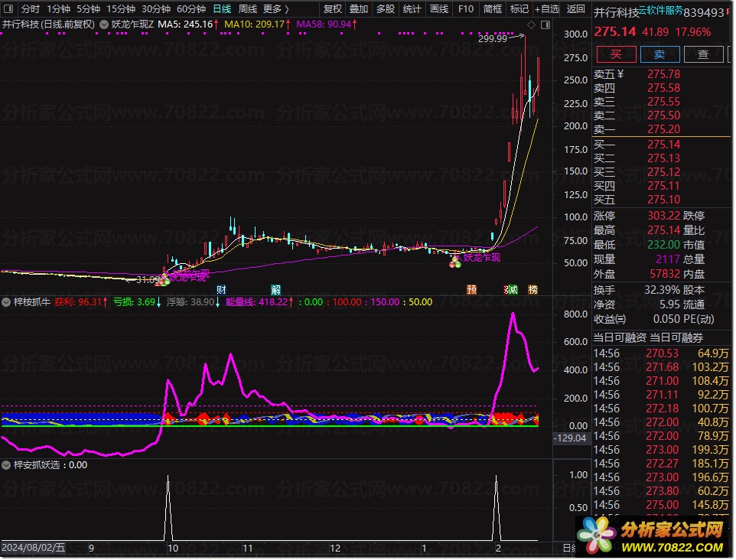Toggle the panel layout icon in chart header
Viewport: 736px width, 560px height.
click(545, 24)
